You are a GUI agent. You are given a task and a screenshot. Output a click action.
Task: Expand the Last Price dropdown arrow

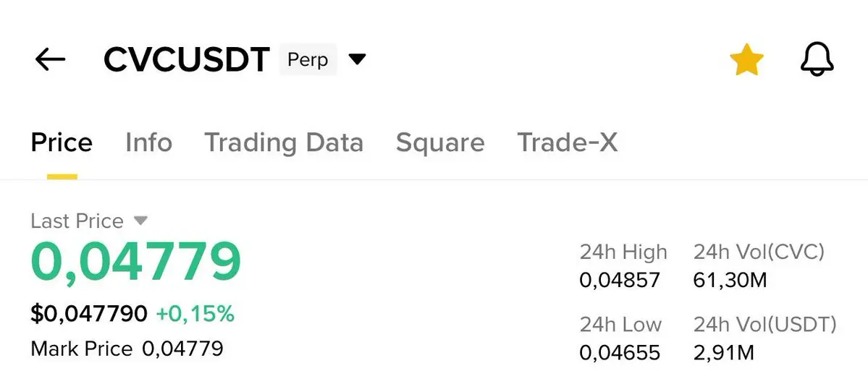click(141, 220)
